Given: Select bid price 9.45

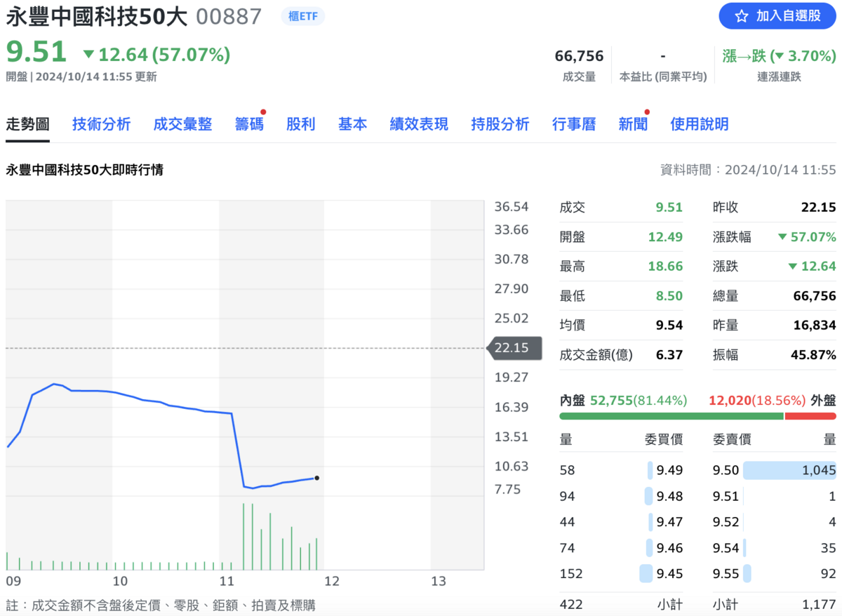Looking at the screenshot, I should coord(669,574).
